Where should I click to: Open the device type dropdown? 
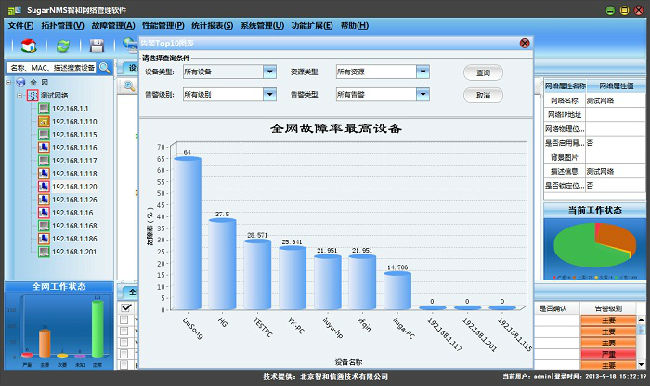tap(270, 72)
